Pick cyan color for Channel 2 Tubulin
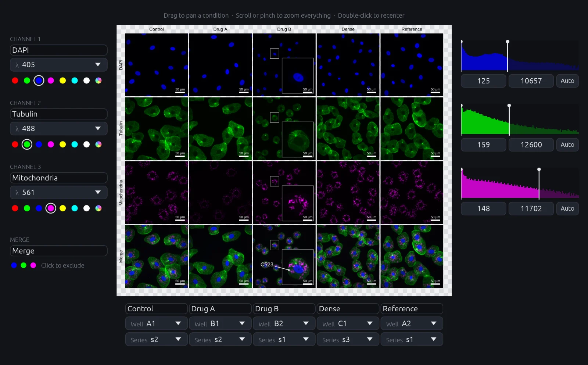The width and height of the screenshot is (588, 365). pos(75,144)
